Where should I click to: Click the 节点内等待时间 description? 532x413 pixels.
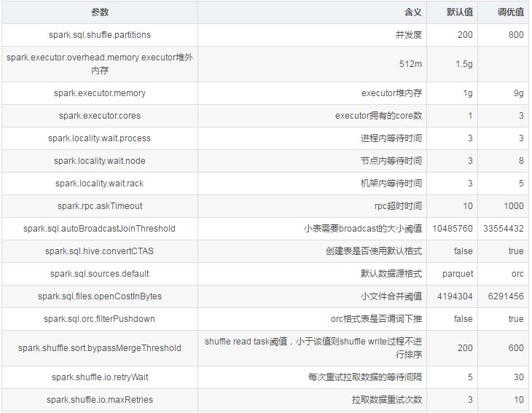tap(391, 161)
